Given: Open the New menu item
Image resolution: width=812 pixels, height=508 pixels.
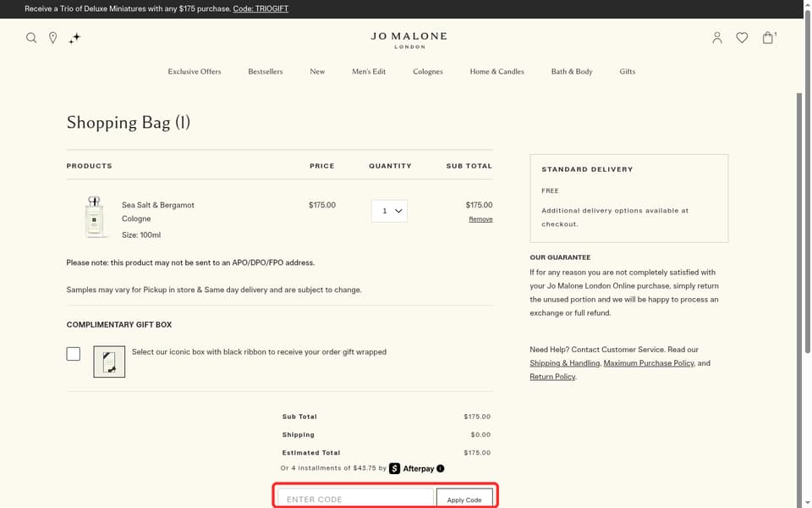Looking at the screenshot, I should tap(317, 71).
